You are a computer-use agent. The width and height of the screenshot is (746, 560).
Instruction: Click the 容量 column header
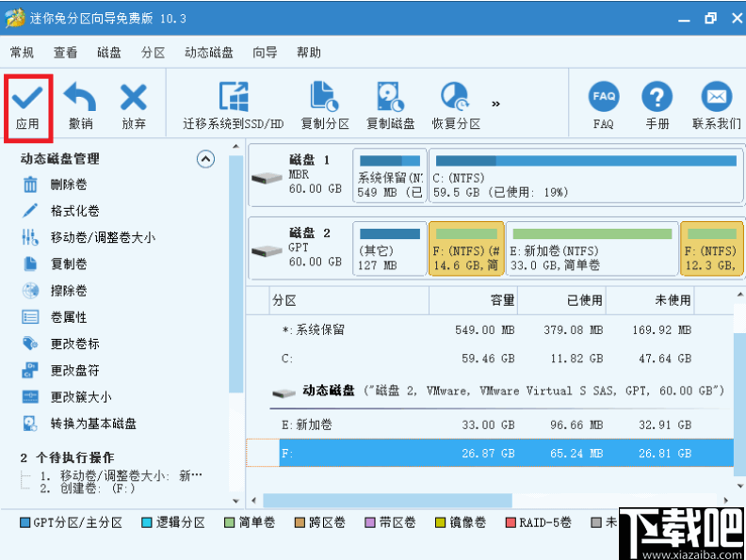[x=474, y=300]
